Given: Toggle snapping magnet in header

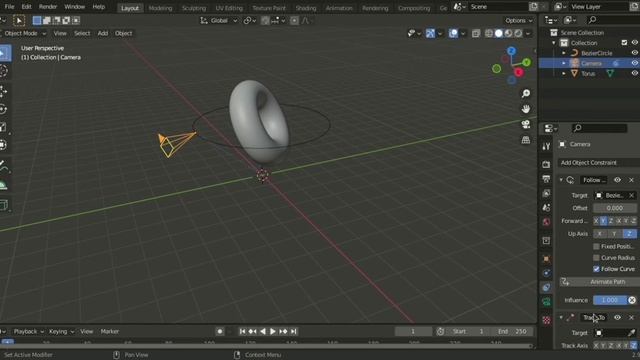Looking at the screenshot, I should tap(265, 20).
